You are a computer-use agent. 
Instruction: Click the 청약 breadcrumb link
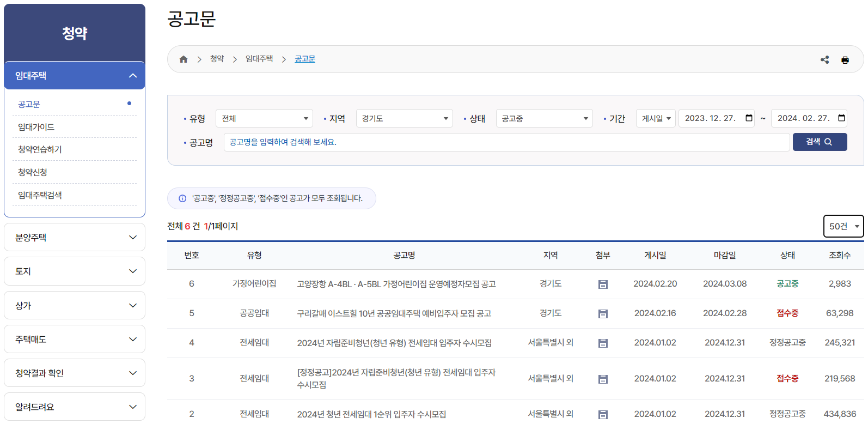tap(217, 59)
